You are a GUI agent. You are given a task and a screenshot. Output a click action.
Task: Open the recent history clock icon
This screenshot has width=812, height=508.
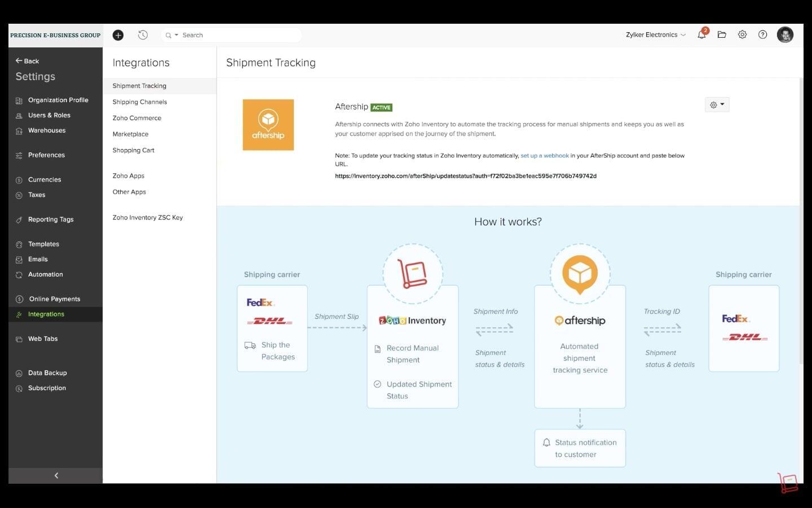click(x=143, y=35)
